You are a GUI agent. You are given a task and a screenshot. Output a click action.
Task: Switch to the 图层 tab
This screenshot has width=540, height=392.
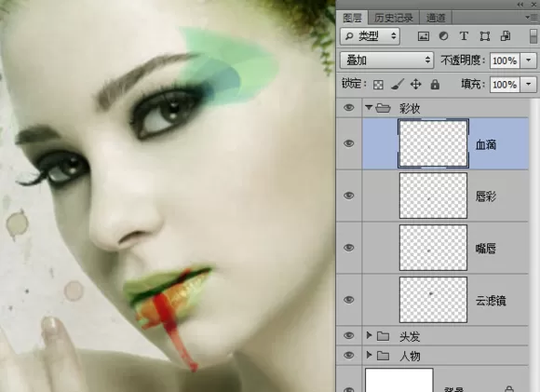pos(352,18)
